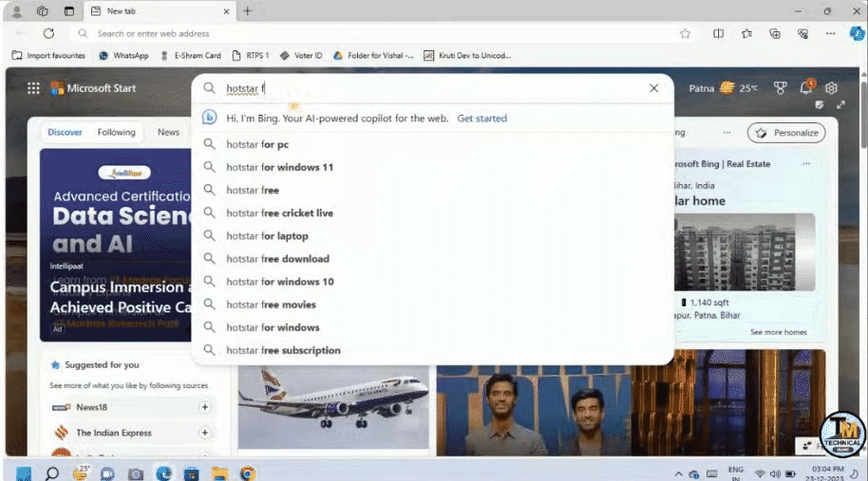This screenshot has height=481, width=868.
Task: Follow The Indian Express with plus button
Action: click(205, 433)
